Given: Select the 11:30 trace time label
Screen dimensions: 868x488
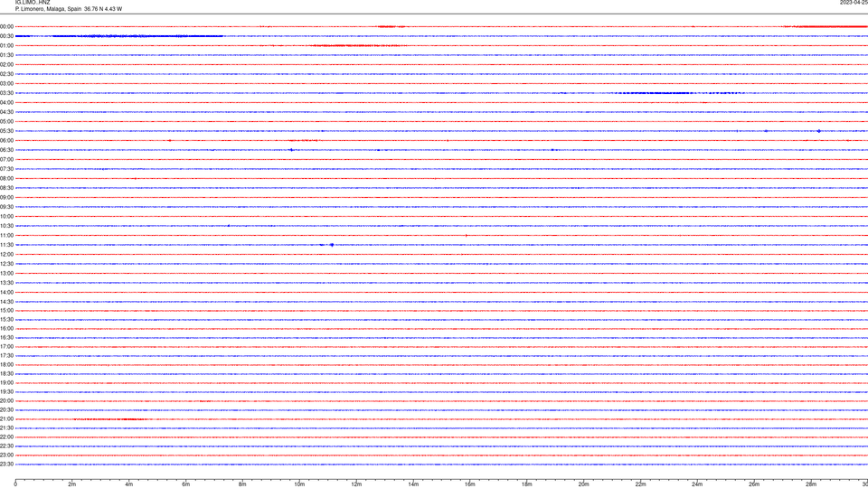Looking at the screenshot, I should 6,245.
